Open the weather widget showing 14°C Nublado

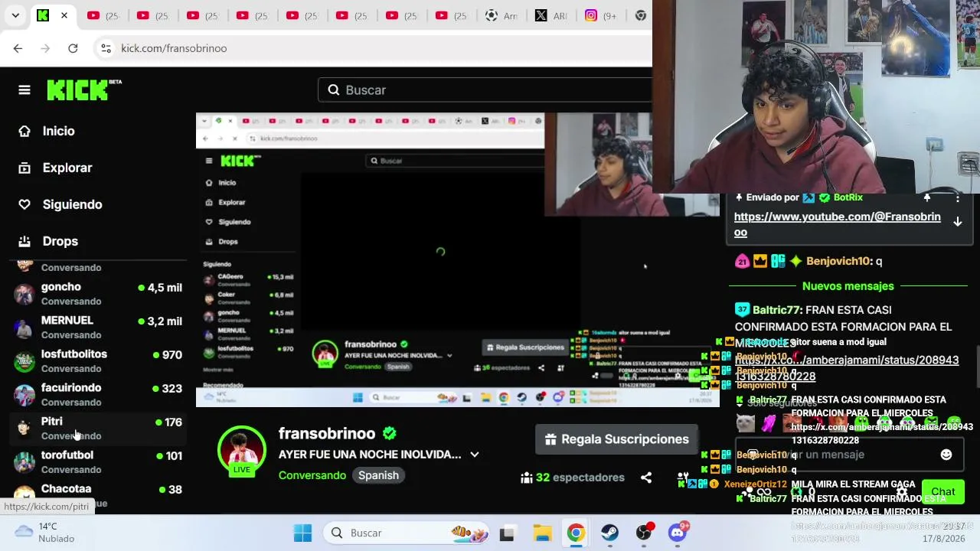(x=46, y=533)
